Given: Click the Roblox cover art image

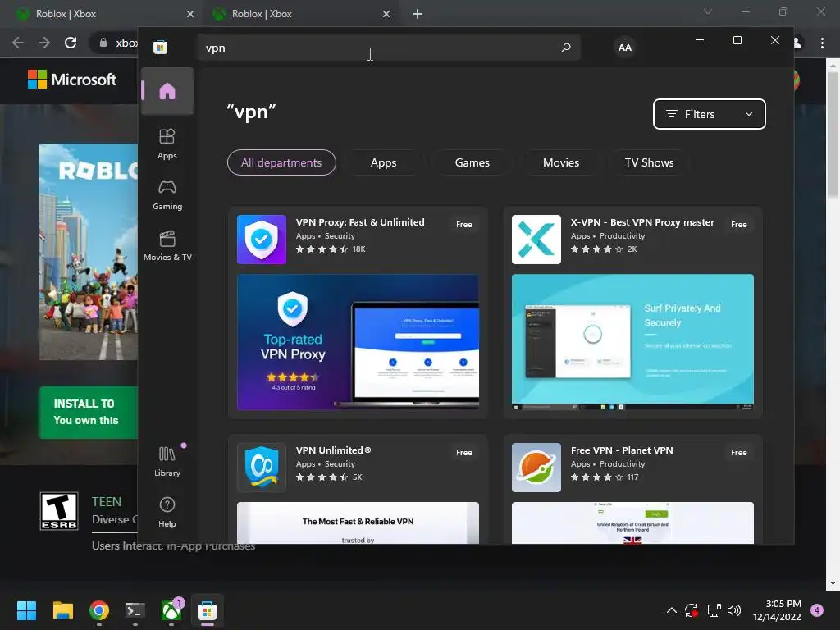Looking at the screenshot, I should coord(89,252).
